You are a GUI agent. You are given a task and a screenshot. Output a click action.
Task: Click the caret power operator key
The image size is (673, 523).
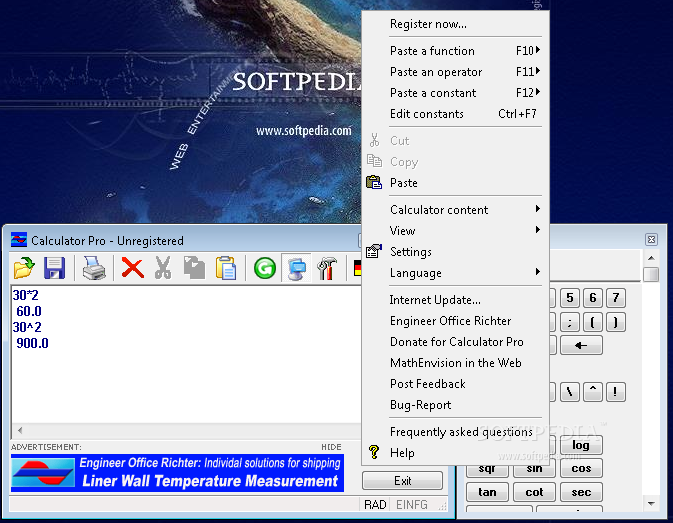593,392
